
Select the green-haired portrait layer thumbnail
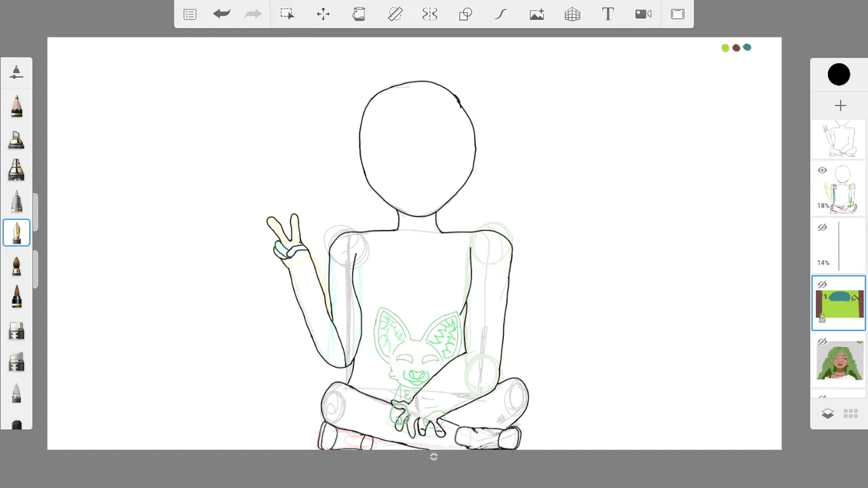pyautogui.click(x=840, y=361)
